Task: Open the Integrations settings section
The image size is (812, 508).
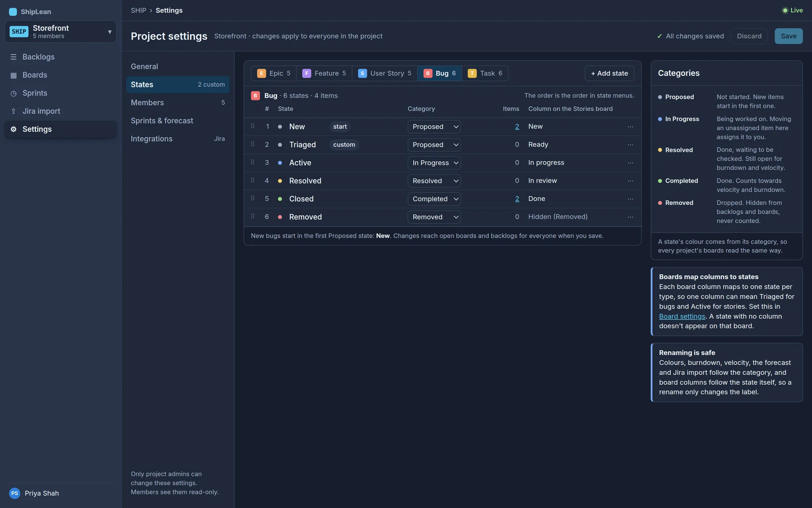Action: coord(178,139)
